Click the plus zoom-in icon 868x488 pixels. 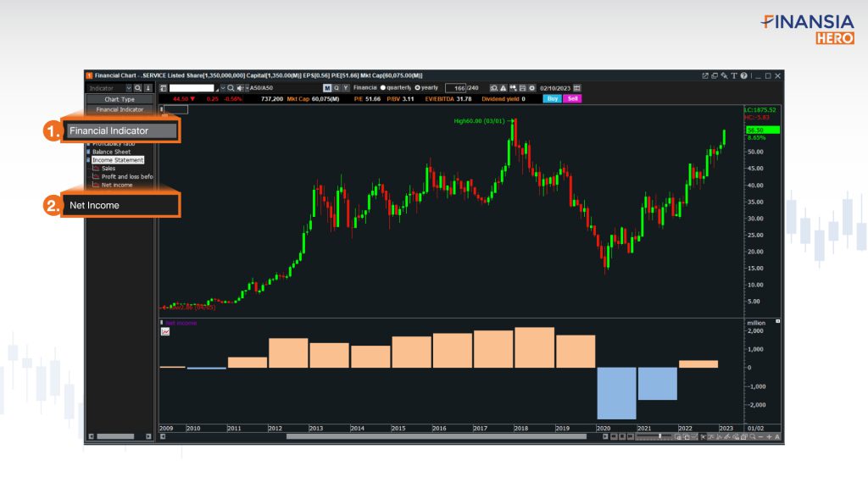(770, 436)
